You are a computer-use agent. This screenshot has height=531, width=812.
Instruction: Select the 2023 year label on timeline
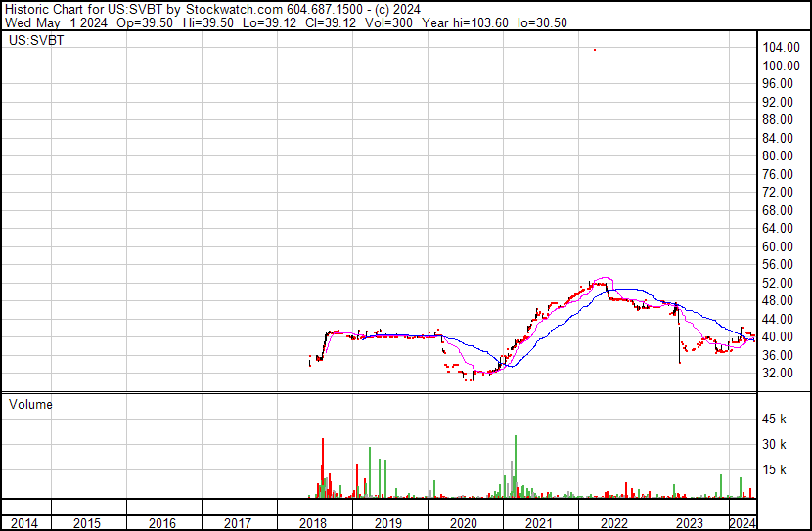pyautogui.click(x=690, y=523)
